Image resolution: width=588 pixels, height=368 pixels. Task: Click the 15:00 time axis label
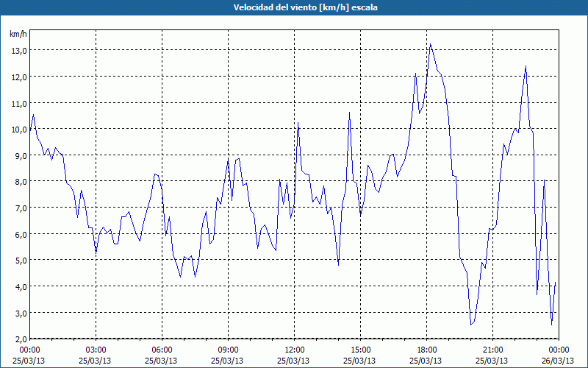[x=360, y=350]
